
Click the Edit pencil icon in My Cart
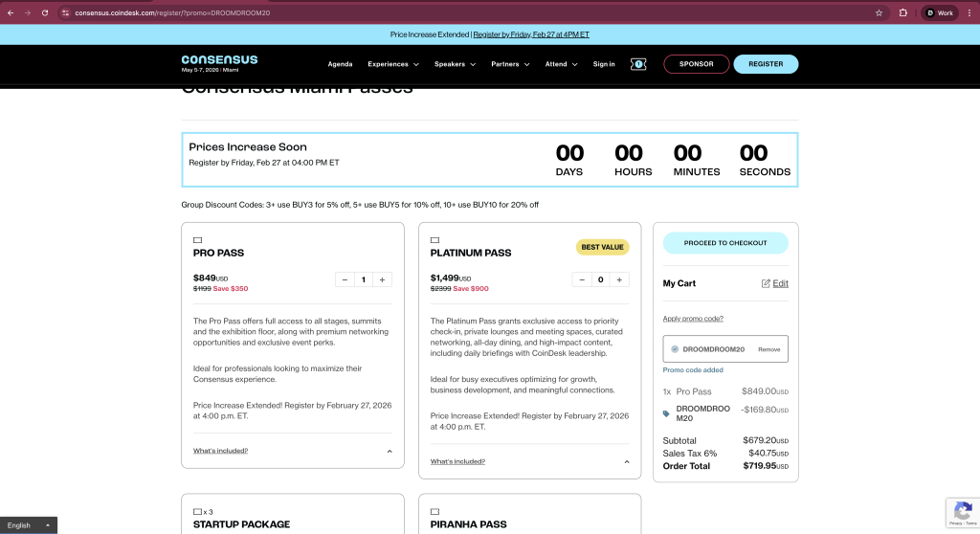point(766,283)
